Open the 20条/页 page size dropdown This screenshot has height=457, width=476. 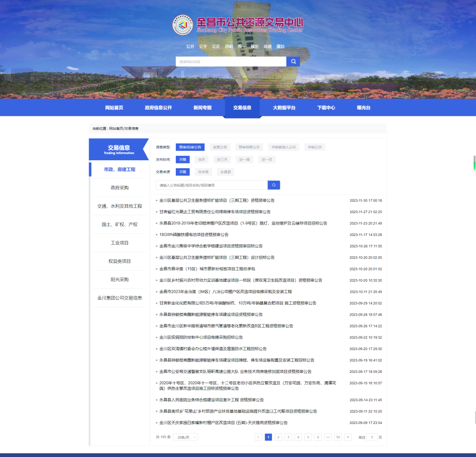click(186, 437)
